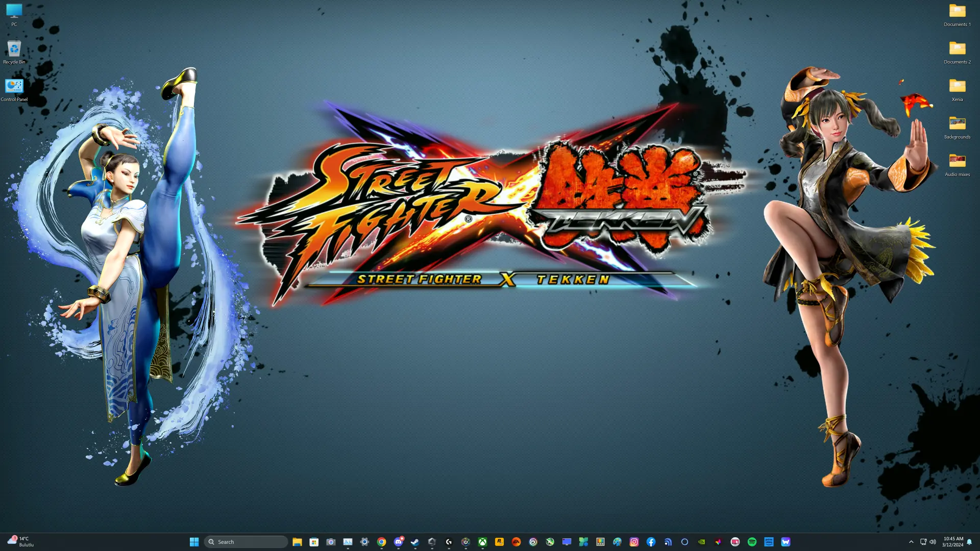The image size is (980, 551).
Task: Open the notification bell
Action: click(x=969, y=542)
